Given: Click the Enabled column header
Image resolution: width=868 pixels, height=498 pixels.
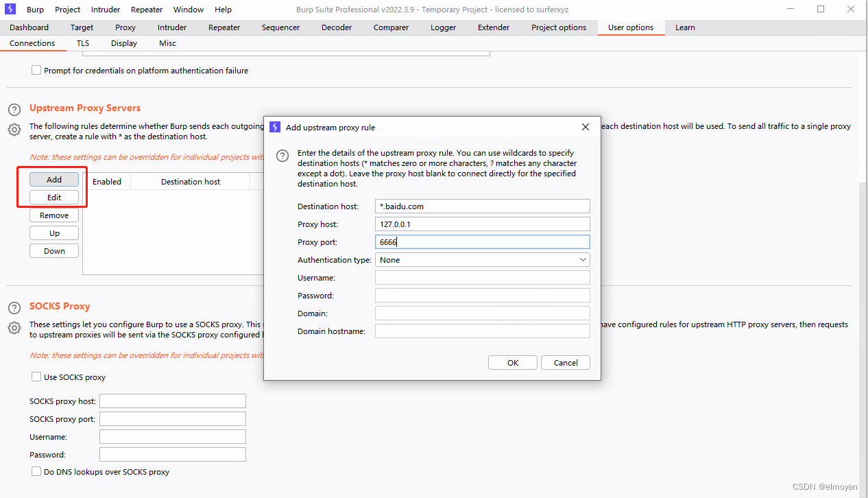Looking at the screenshot, I should coord(107,182).
